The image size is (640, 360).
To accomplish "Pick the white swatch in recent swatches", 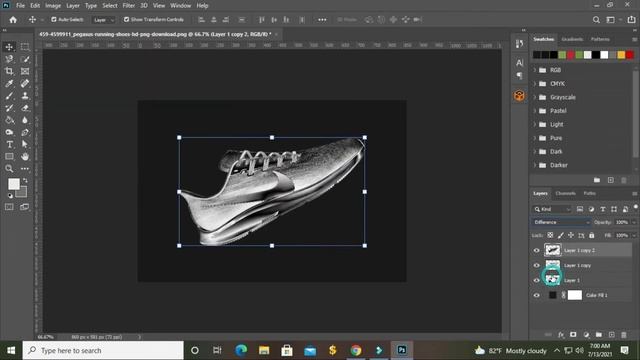I will coord(604,55).
